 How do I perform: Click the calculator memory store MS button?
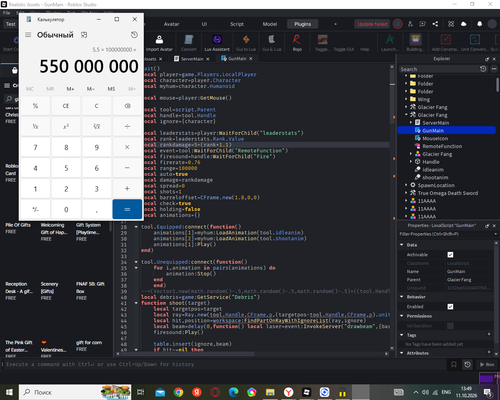tap(111, 89)
